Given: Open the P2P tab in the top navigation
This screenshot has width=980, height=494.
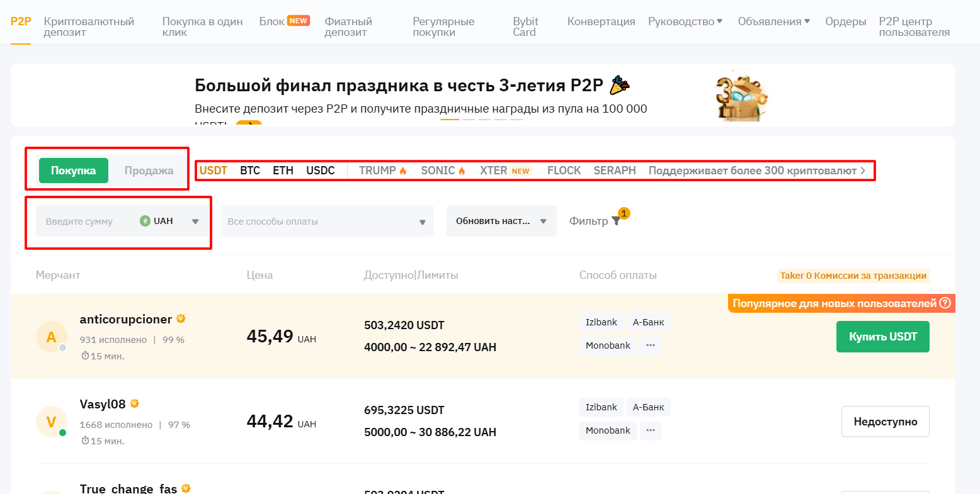Looking at the screenshot, I should pos(21,21).
